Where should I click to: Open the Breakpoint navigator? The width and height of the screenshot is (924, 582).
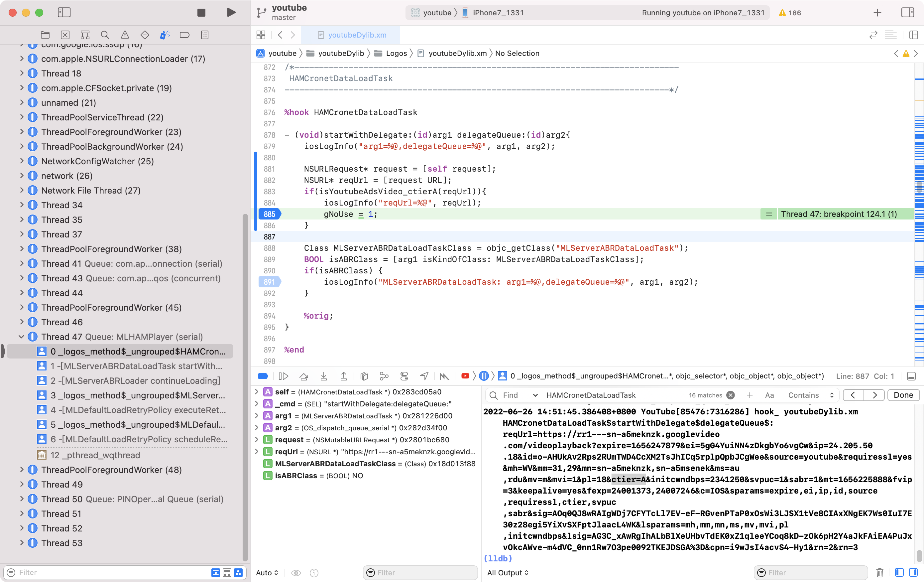(x=184, y=35)
